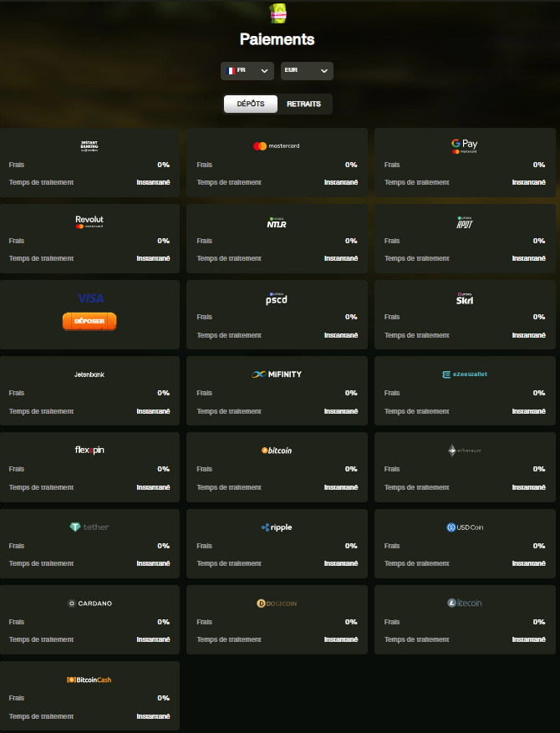Click '0%' fee in the MiFinity card
This screenshot has width=560, height=733.
[x=351, y=393]
